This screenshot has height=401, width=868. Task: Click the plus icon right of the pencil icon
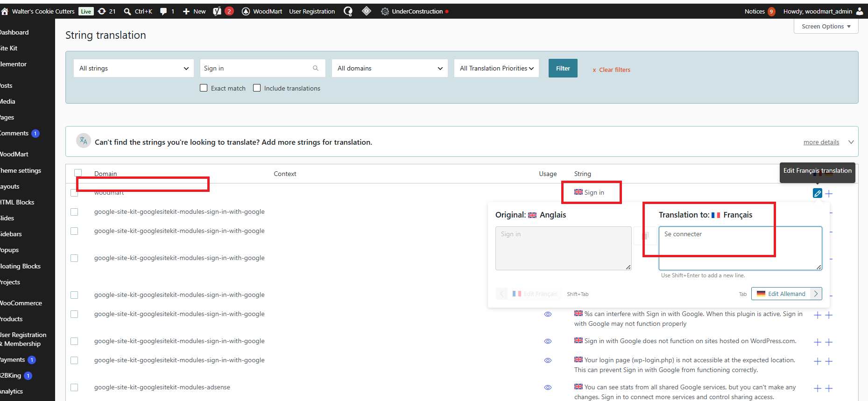click(829, 193)
